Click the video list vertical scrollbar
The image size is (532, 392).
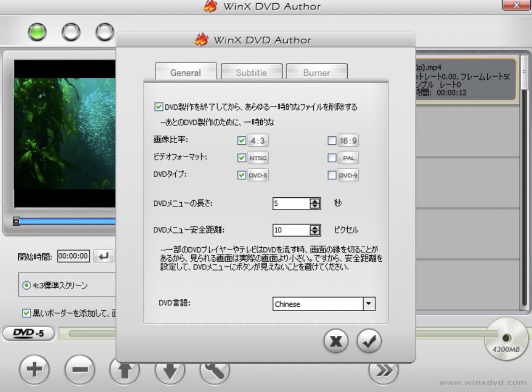tap(524, 183)
